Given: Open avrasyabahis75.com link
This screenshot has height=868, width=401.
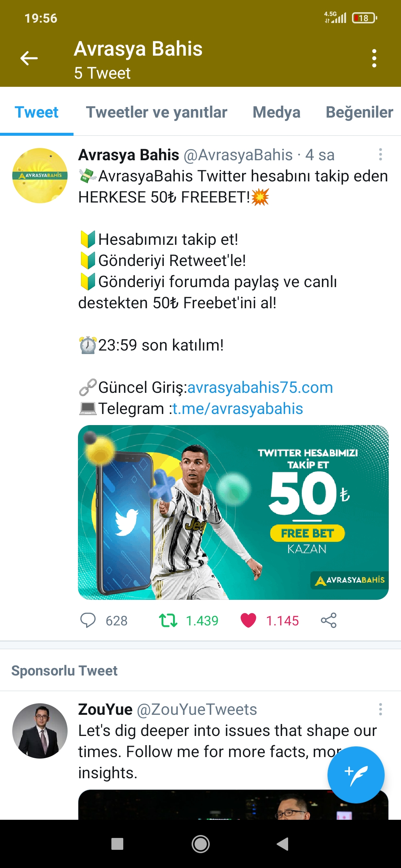Looking at the screenshot, I should tap(260, 387).
